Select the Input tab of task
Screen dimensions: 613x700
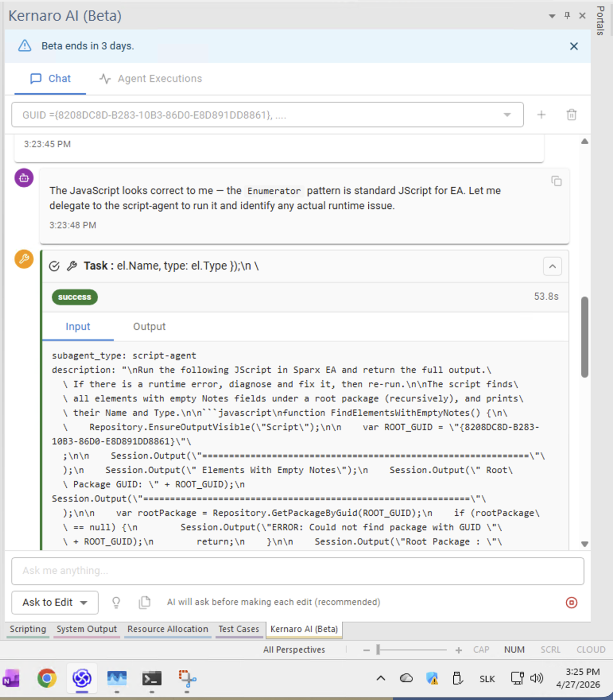coord(78,327)
